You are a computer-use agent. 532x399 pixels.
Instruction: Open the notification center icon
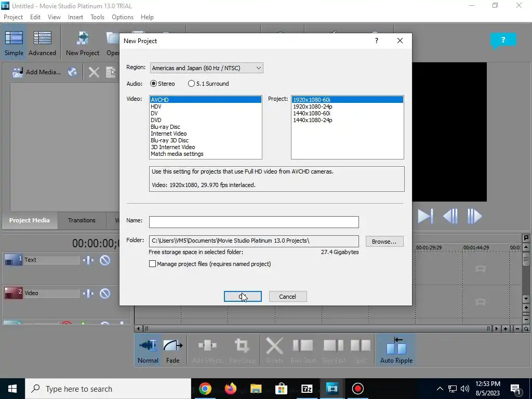tap(515, 389)
